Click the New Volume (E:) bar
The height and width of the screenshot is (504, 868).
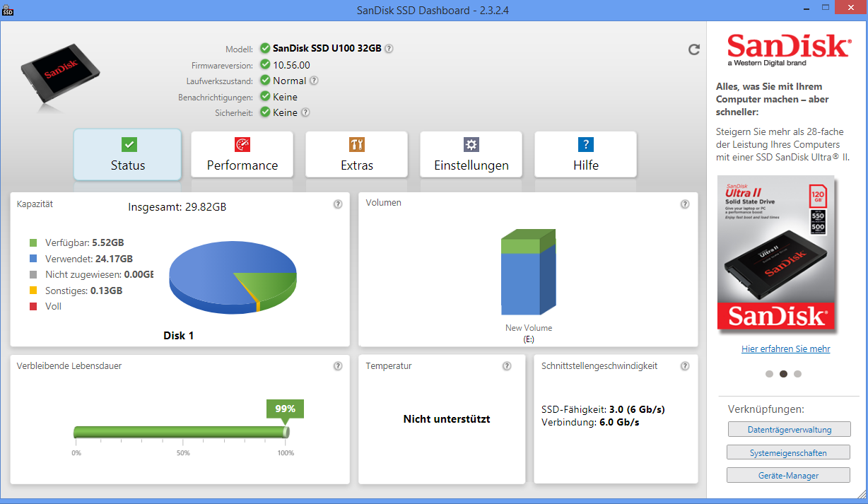(529, 272)
